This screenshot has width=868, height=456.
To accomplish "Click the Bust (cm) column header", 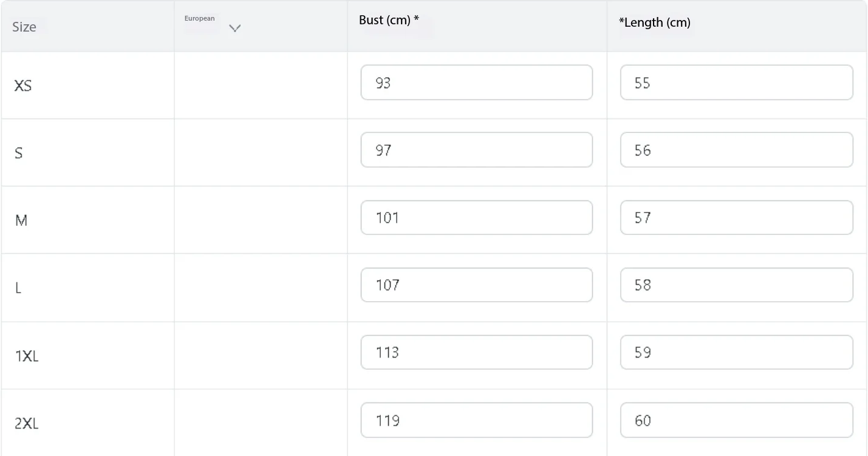I will (389, 20).
